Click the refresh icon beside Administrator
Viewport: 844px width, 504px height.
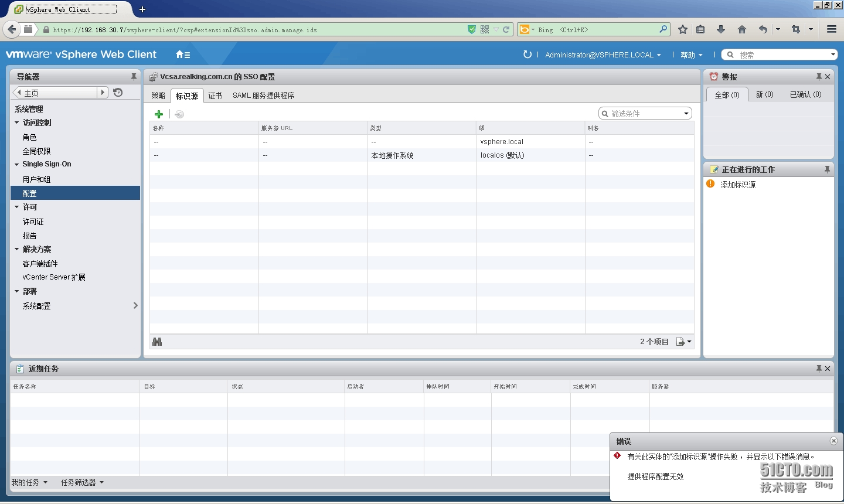[x=527, y=55]
